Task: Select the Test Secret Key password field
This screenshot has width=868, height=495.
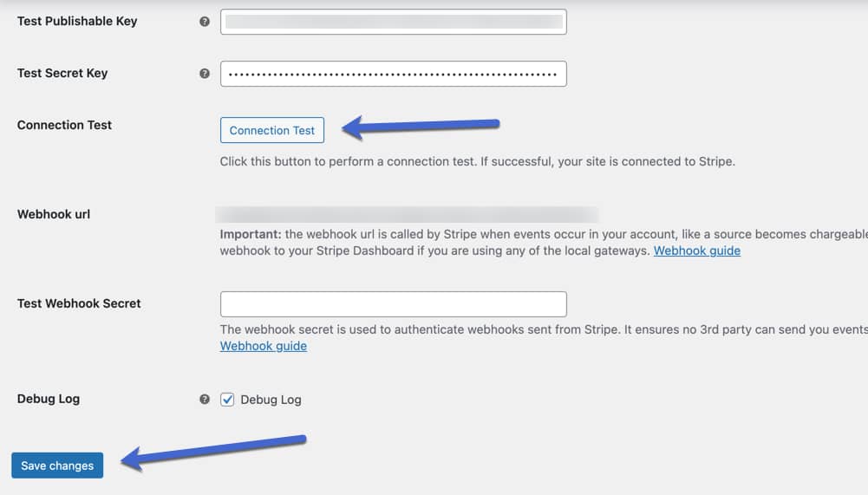Action: click(x=393, y=74)
